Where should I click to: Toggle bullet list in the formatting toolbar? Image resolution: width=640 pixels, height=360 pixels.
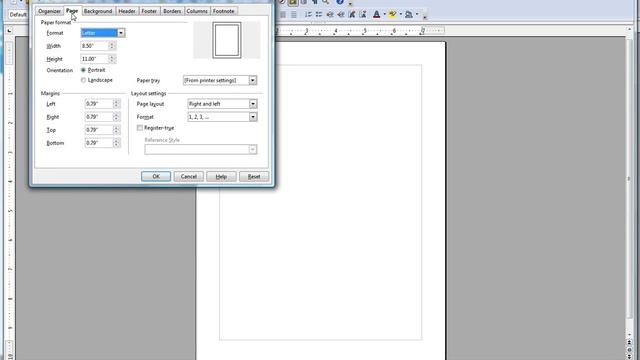319,14
